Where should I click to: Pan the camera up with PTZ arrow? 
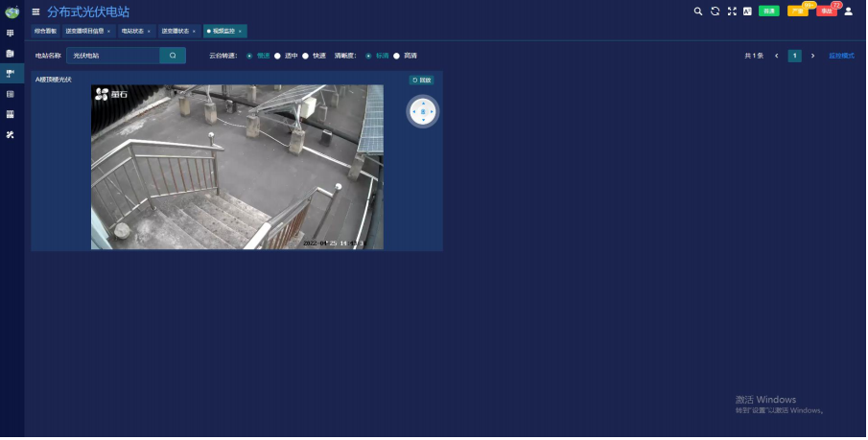tap(424, 103)
